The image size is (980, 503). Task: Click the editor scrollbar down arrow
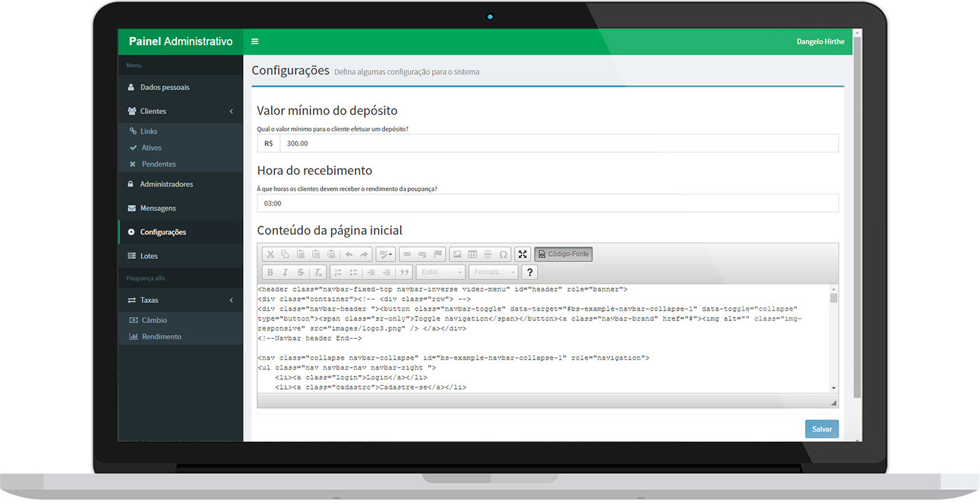pyautogui.click(x=834, y=388)
